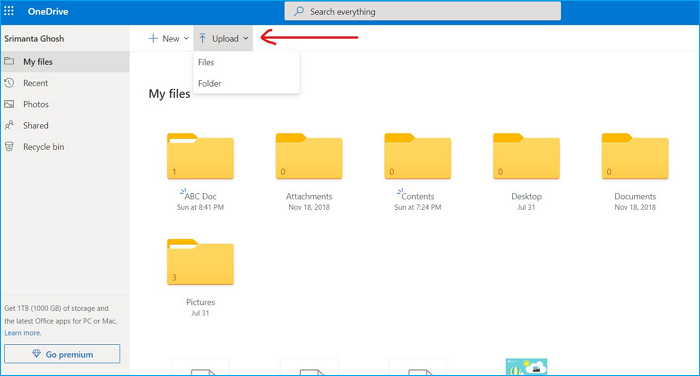
Task: Open the Documents folder icon
Action: 635,156
